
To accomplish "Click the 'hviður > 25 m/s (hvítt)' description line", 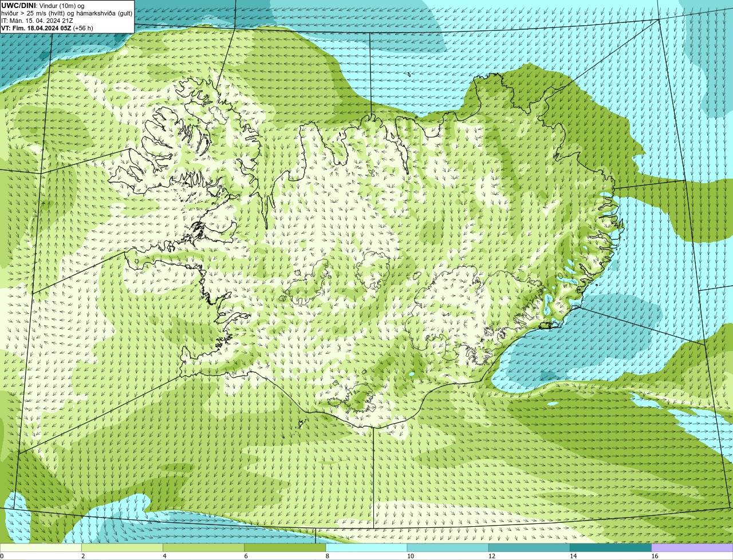I will [x=66, y=13].
